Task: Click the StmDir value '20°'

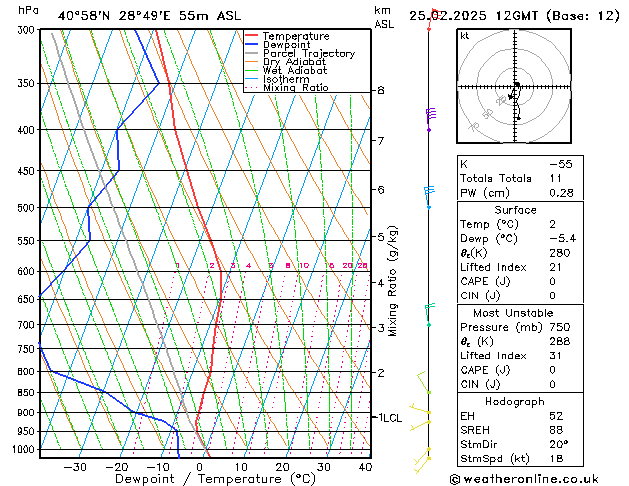Action: (x=558, y=444)
